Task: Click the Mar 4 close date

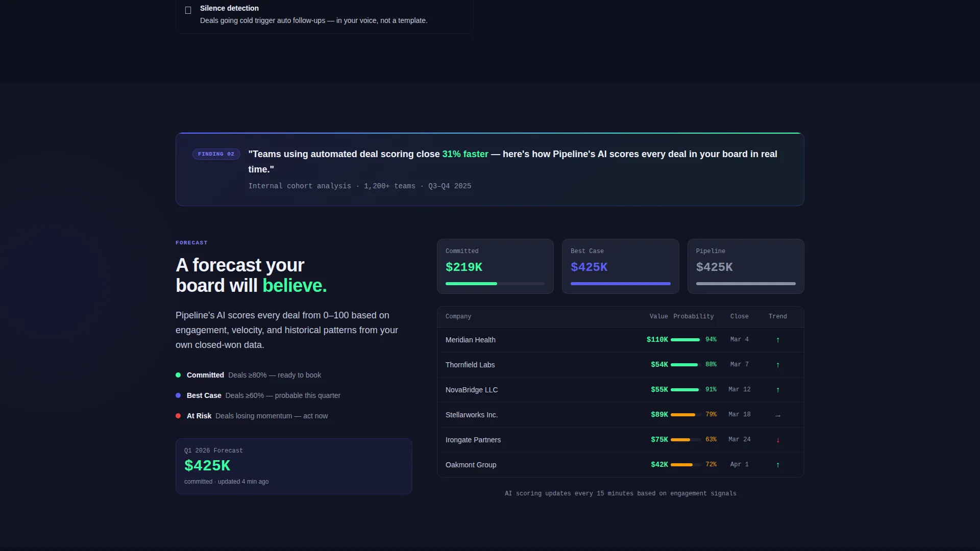Action: click(x=739, y=340)
